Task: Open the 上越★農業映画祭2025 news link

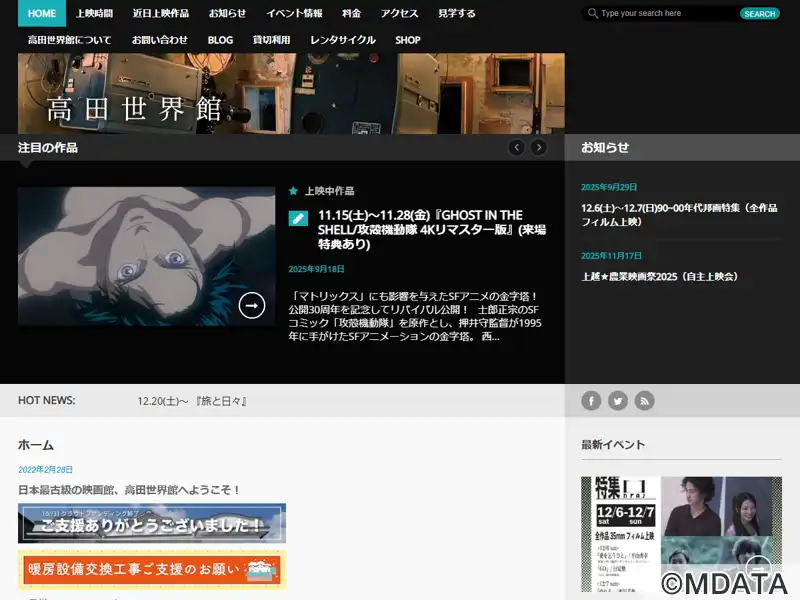Action: pyautogui.click(x=660, y=277)
